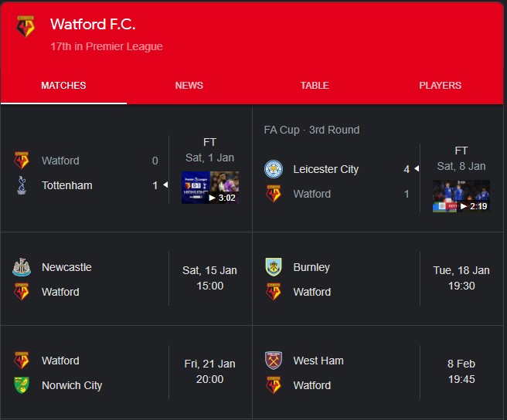
Task: Click the West Ham team name
Action: tap(318, 361)
